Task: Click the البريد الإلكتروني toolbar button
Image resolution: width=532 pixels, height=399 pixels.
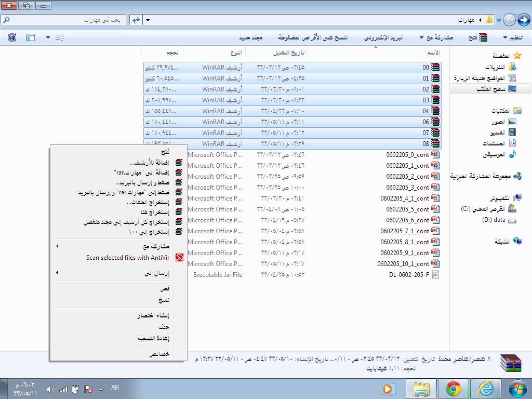Action: pyautogui.click(x=384, y=37)
